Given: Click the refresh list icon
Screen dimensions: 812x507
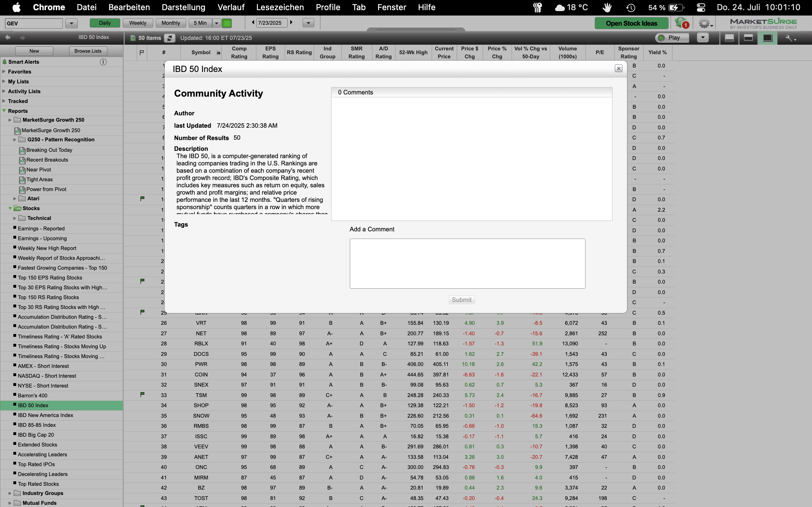Looking at the screenshot, I should [170, 38].
